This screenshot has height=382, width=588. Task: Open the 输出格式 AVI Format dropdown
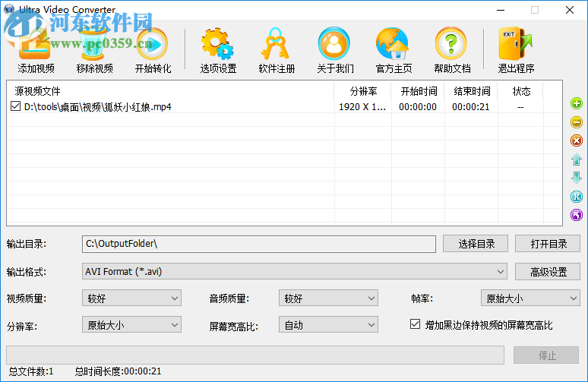pos(294,271)
